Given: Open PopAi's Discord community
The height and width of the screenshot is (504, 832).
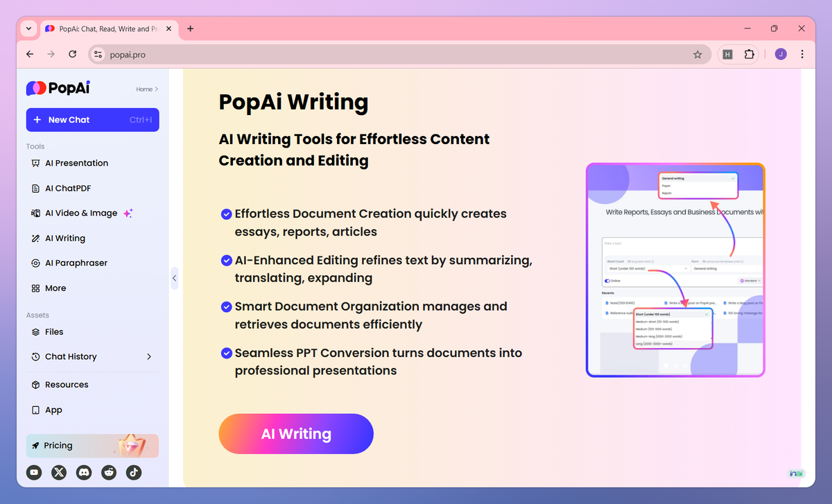Looking at the screenshot, I should tap(84, 472).
